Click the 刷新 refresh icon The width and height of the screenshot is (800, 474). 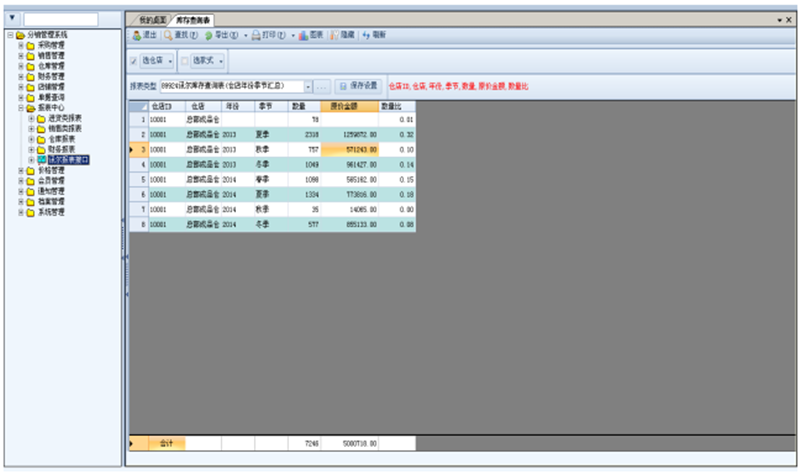[x=366, y=35]
